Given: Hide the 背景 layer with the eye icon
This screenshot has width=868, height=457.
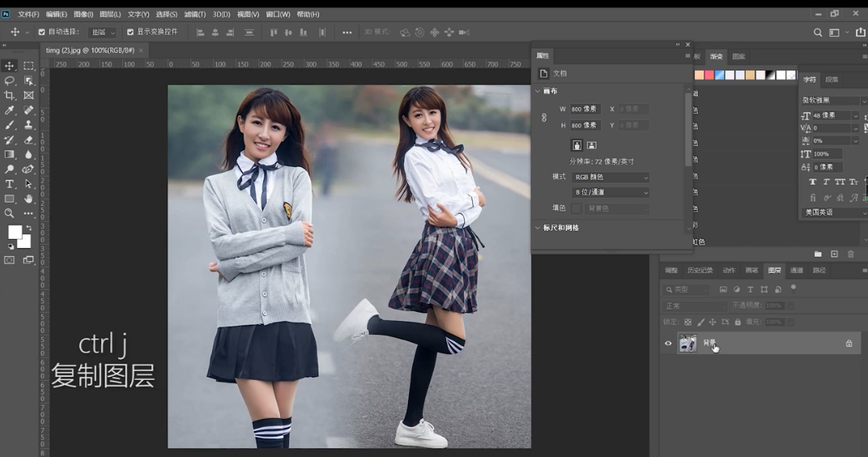Looking at the screenshot, I should 668,344.
